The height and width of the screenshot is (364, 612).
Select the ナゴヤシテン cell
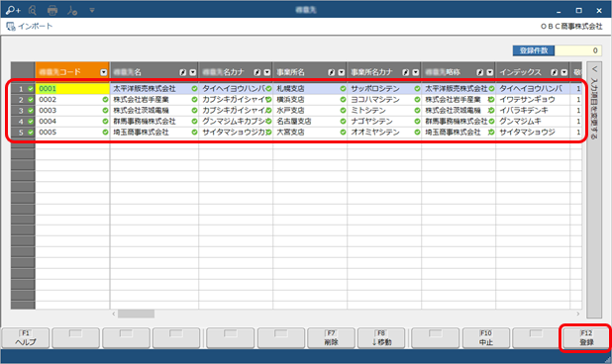(x=384, y=122)
